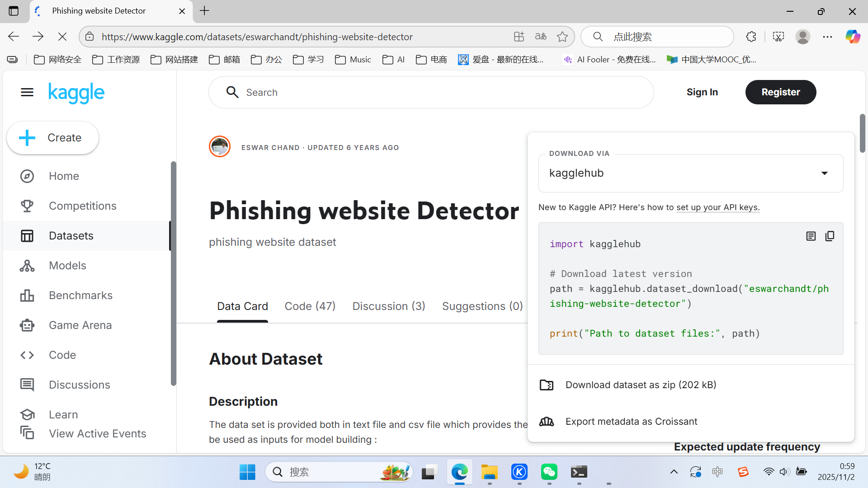Image resolution: width=868 pixels, height=488 pixels.
Task: Open the hamburger sidebar menu
Action: [27, 93]
